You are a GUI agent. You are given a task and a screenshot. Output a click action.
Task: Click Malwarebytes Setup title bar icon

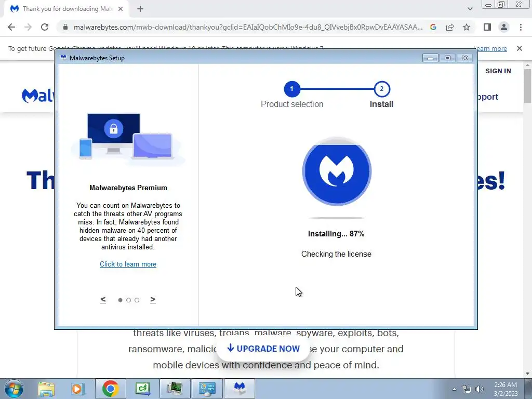63,57
